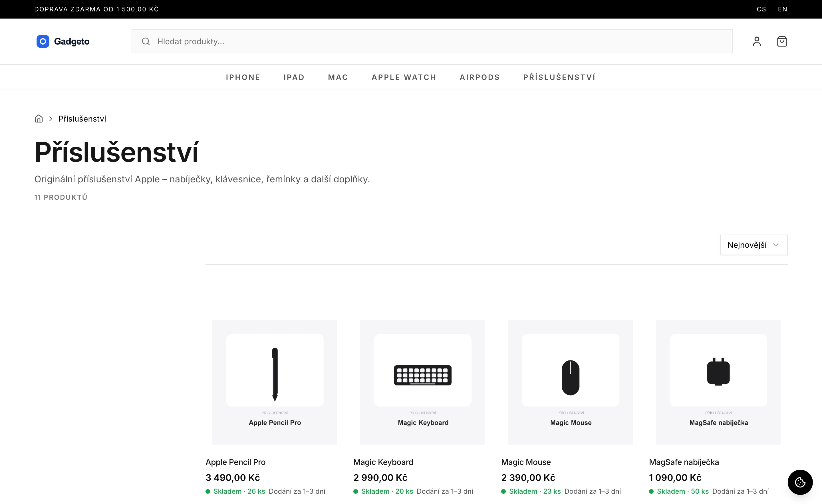Open the iPad category menu
The height and width of the screenshot is (504, 822).
tap(294, 77)
